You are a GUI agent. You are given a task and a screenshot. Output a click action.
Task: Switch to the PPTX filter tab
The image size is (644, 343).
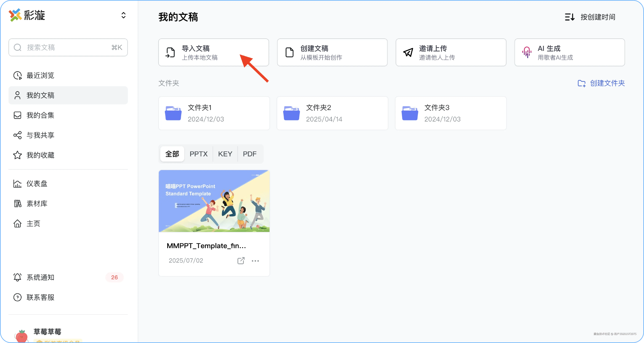(199, 154)
